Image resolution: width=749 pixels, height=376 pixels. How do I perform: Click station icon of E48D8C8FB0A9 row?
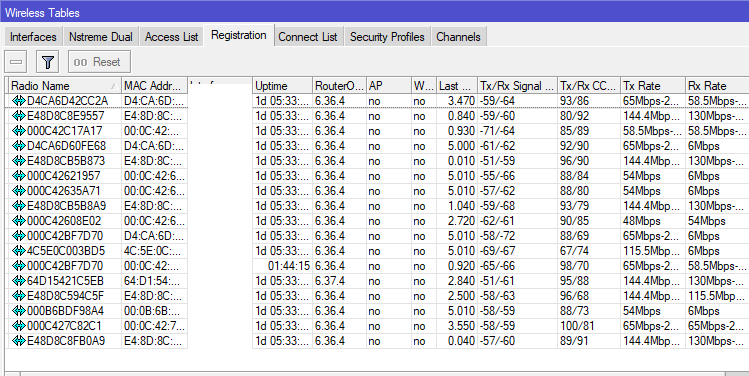click(19, 341)
